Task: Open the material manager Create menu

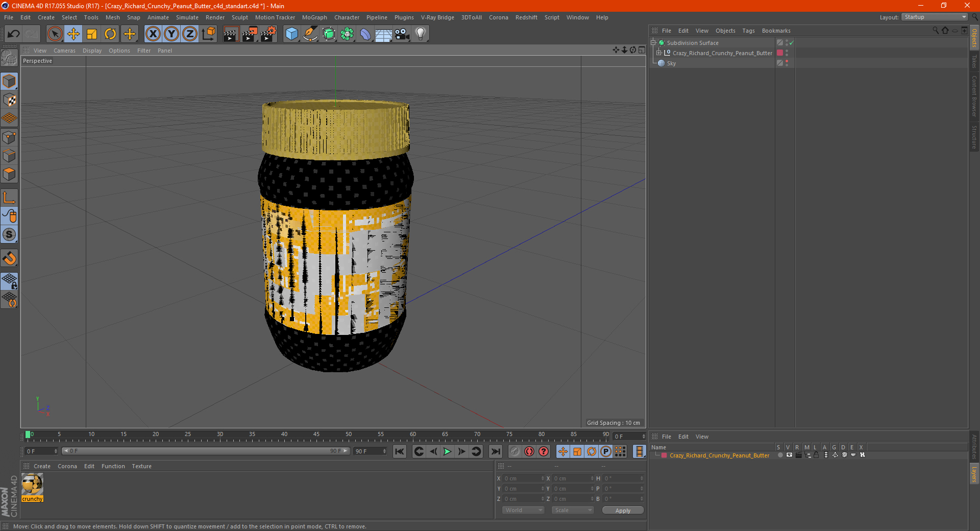Action: pyautogui.click(x=42, y=466)
